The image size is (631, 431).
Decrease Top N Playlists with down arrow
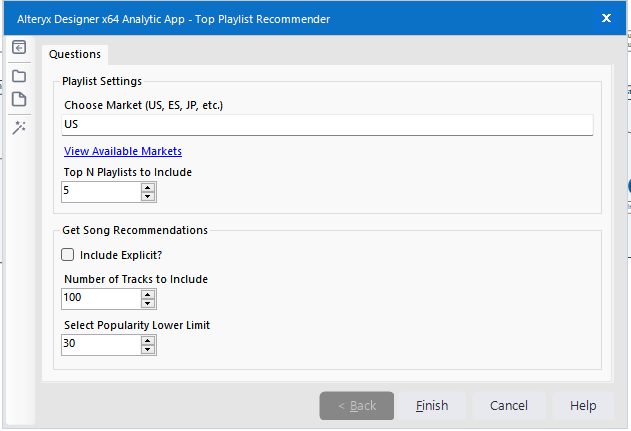coord(149,196)
